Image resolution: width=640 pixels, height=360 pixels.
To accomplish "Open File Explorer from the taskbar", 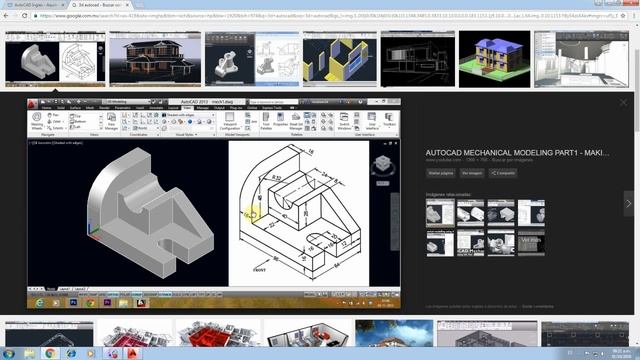I will [x=29, y=353].
